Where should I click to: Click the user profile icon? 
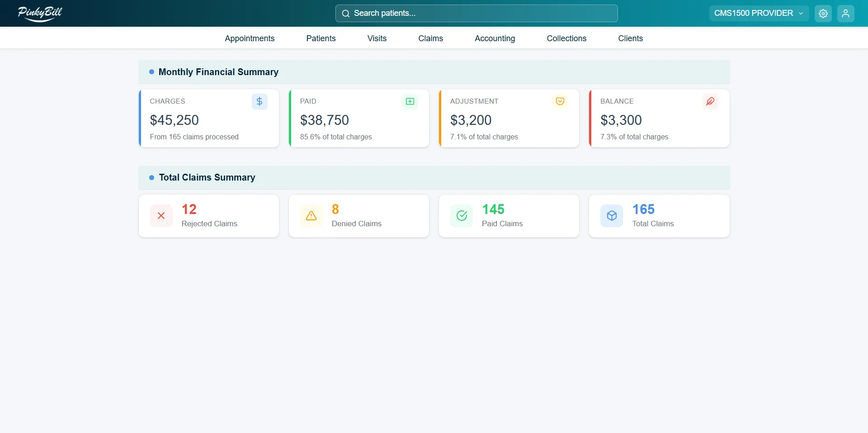846,13
